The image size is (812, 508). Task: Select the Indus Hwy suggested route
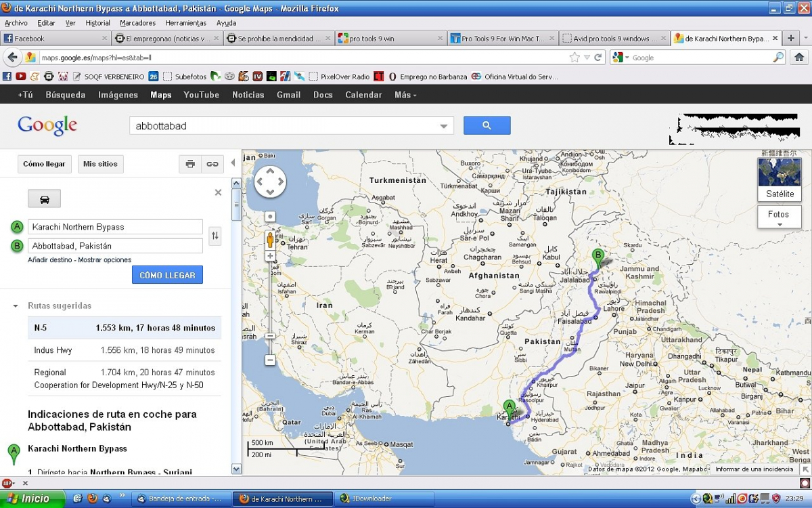[x=125, y=350]
